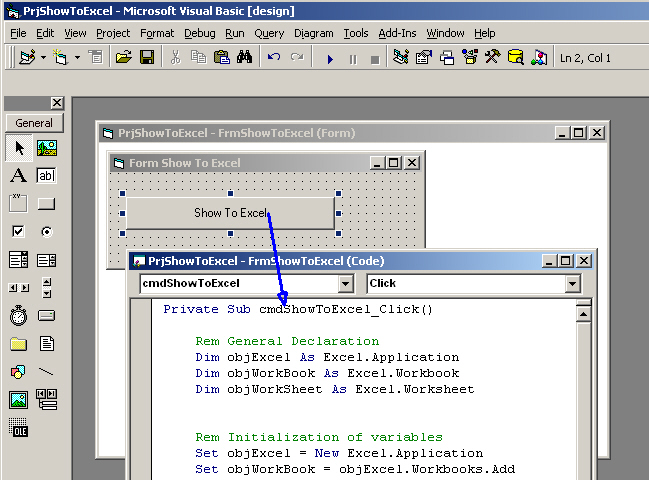The image size is (649, 480).
Task: Click the General tab of the toolbox
Action: point(34,123)
